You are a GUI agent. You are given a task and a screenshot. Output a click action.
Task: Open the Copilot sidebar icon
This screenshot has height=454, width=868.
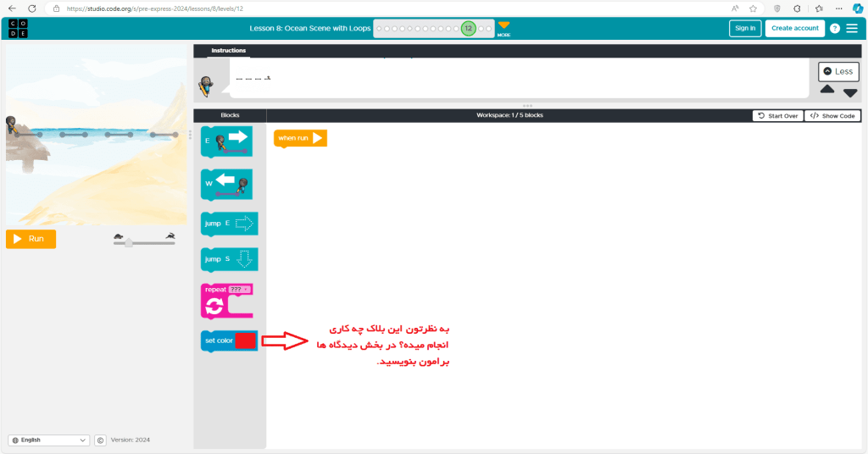pyautogui.click(x=858, y=8)
